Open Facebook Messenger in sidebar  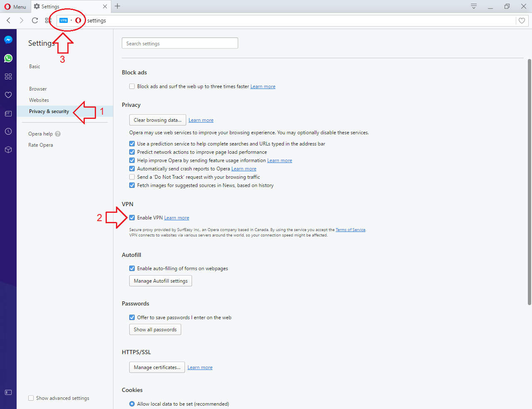click(8, 40)
